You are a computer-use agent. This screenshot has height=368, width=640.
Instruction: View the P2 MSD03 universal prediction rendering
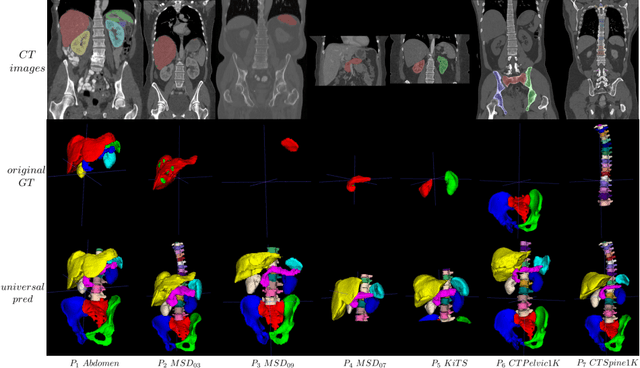tap(177, 297)
